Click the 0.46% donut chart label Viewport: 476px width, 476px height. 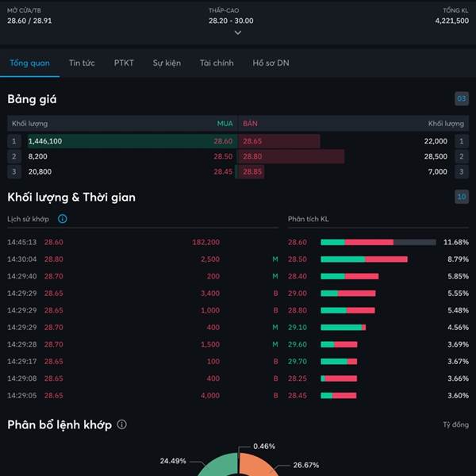[264, 446]
